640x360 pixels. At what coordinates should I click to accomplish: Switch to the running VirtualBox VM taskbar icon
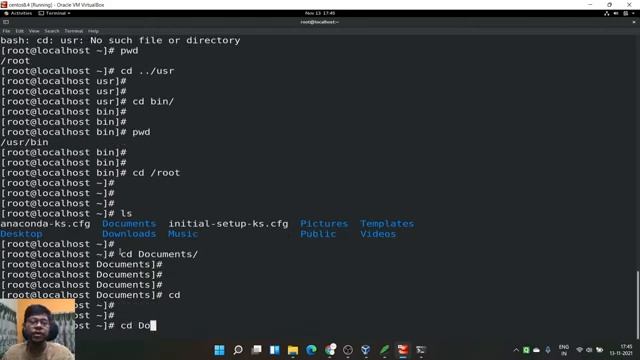tap(403, 350)
